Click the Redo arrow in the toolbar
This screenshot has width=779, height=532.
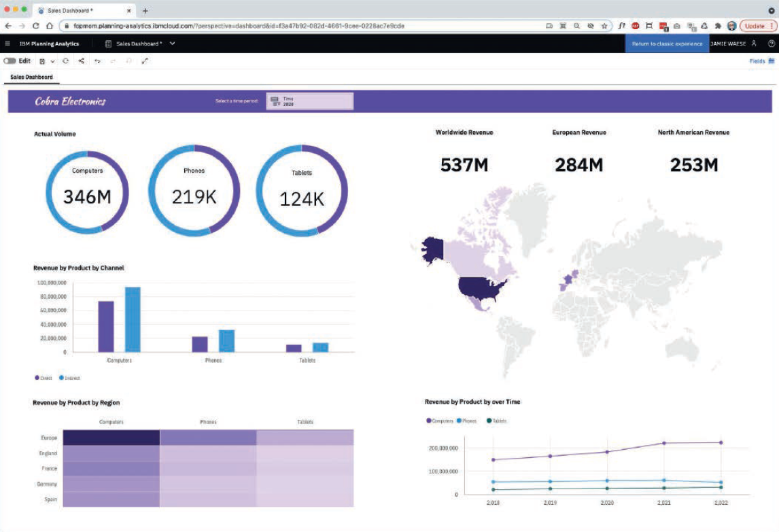pyautogui.click(x=114, y=60)
